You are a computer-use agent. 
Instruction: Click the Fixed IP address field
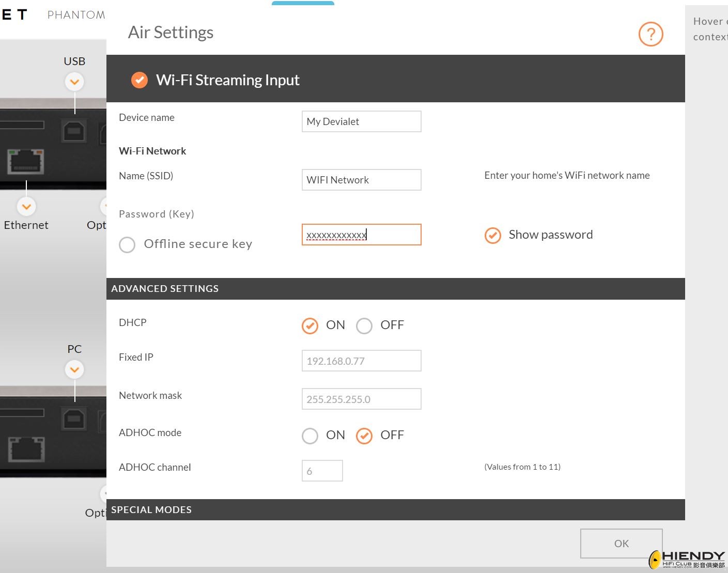tap(361, 361)
